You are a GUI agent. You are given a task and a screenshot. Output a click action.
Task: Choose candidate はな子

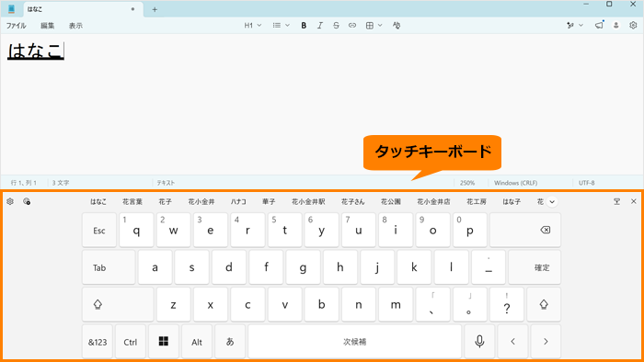pyautogui.click(x=512, y=202)
